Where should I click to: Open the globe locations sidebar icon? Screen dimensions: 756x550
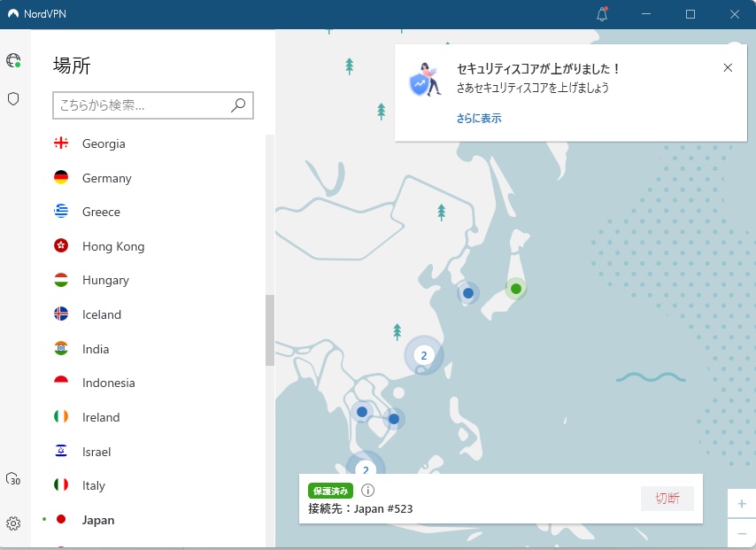click(13, 60)
